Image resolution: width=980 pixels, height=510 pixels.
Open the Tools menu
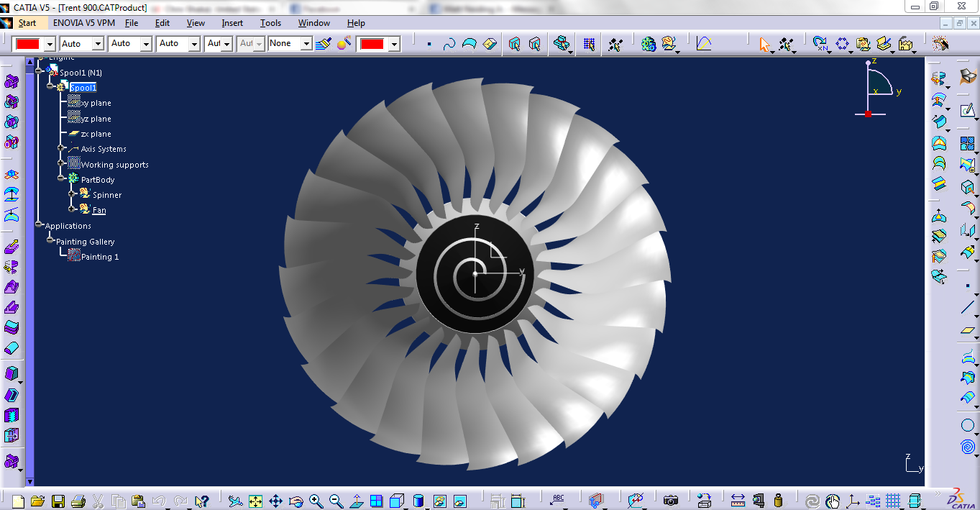(270, 23)
